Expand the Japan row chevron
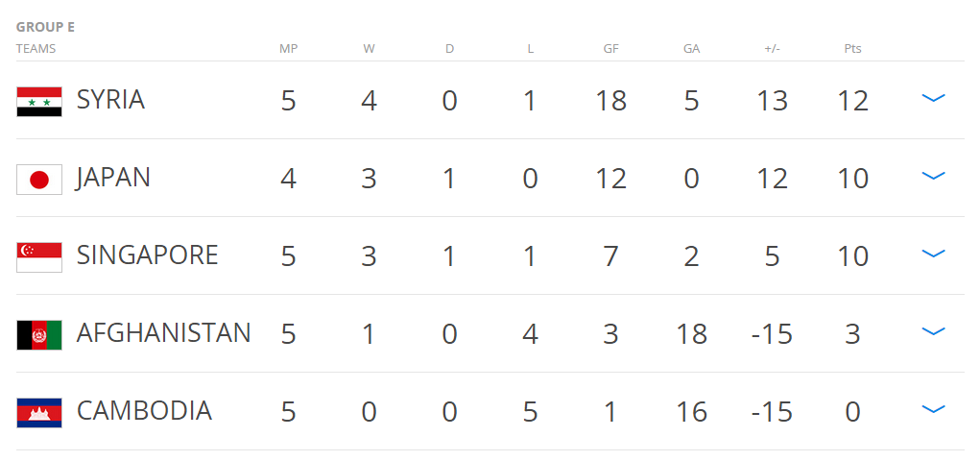980x461 pixels. click(933, 177)
